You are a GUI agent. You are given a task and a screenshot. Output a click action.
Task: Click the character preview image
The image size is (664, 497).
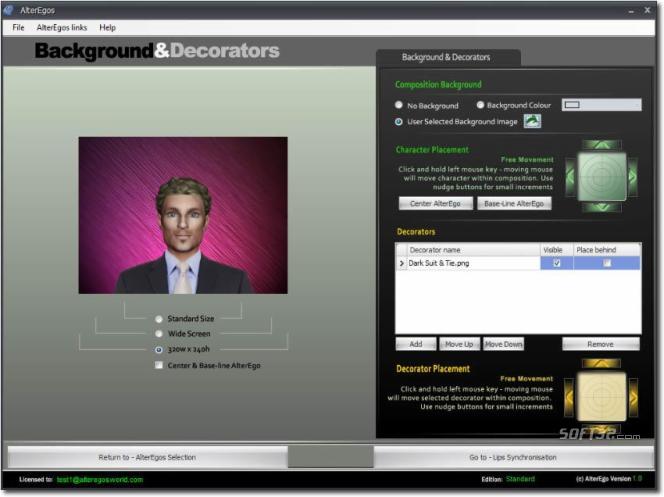(183, 215)
